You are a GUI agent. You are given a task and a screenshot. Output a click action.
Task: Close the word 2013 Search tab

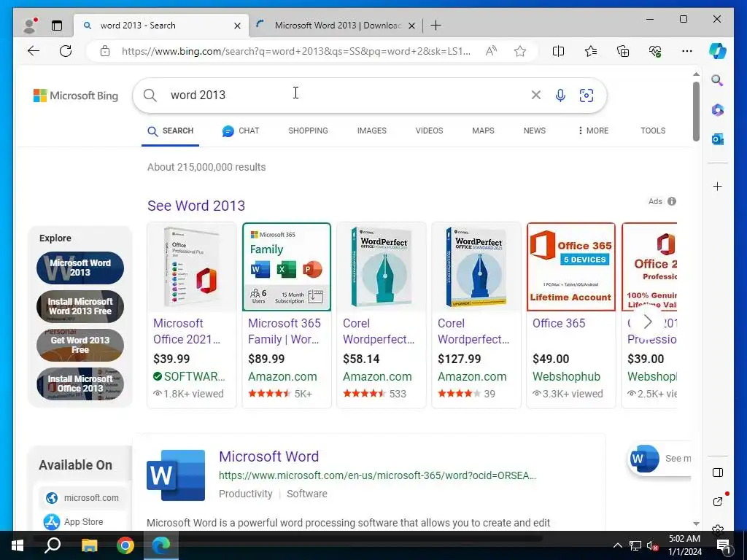(237, 26)
